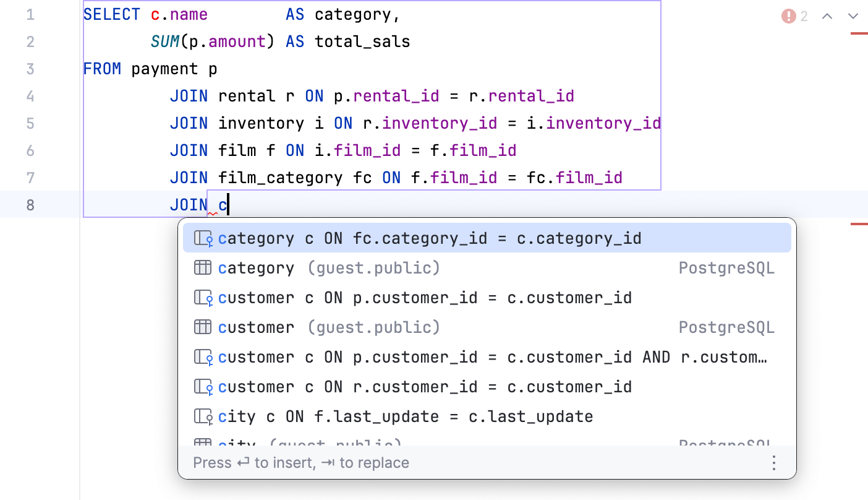
Task: Click table icon beside customer (guest.public)
Action: point(203,327)
